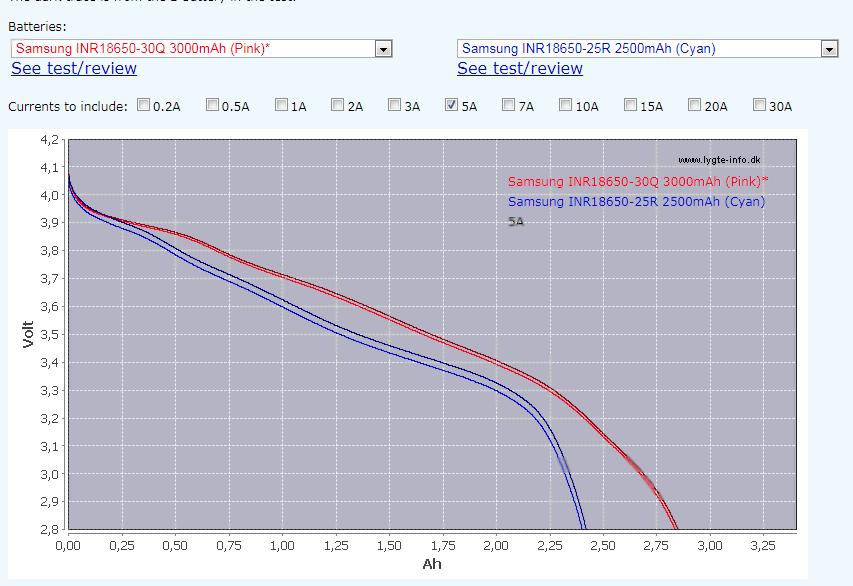The height and width of the screenshot is (586, 853).
Task: Open the Samsung INR18650-25R battery dropdown arrow
Action: click(x=828, y=48)
